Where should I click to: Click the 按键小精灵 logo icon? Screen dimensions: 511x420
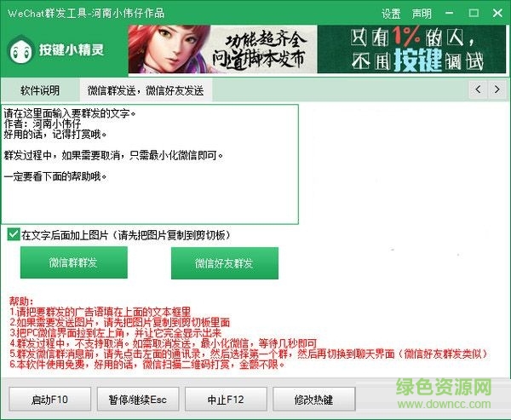coord(20,50)
